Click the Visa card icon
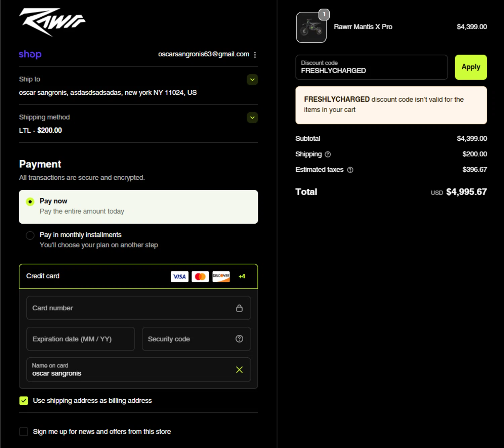Screen dimensions: 504x448 [179, 276]
